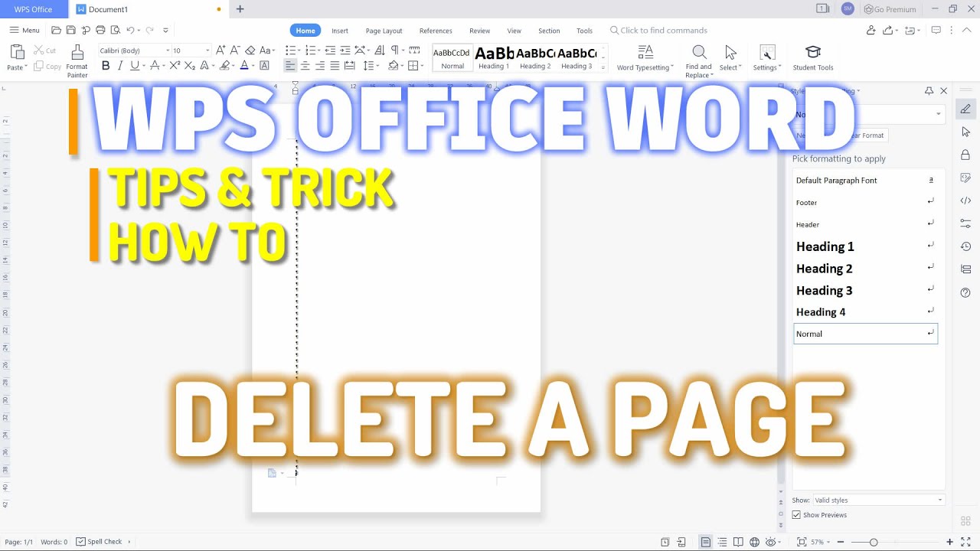Click the Restrict editing lock icon in sidebar

click(x=965, y=155)
